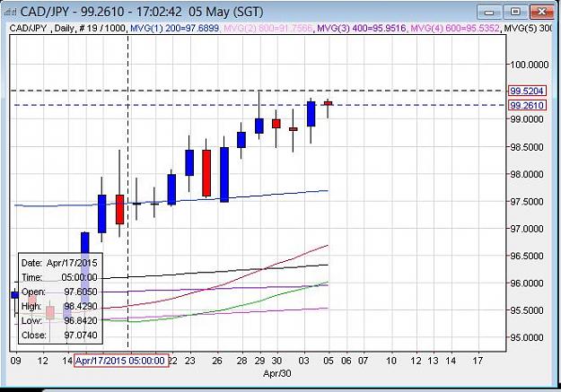The image size is (561, 392).
Task: Click the High 98.4290 value in tooltip
Action: [81, 307]
